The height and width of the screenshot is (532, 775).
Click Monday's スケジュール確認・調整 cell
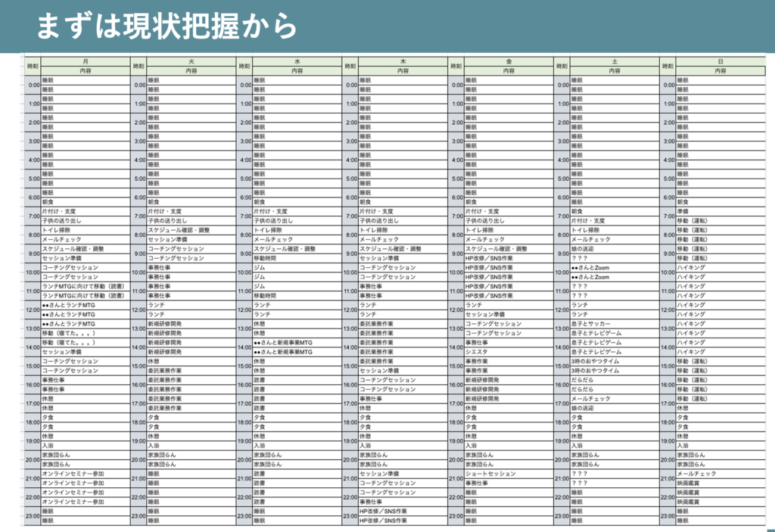(86, 249)
